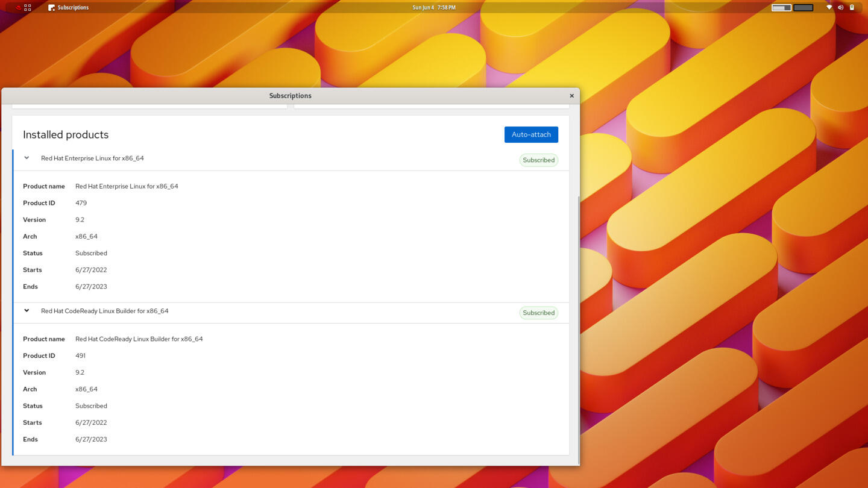Switch to the second dark workspace indicator
The image size is (868, 488).
804,7
